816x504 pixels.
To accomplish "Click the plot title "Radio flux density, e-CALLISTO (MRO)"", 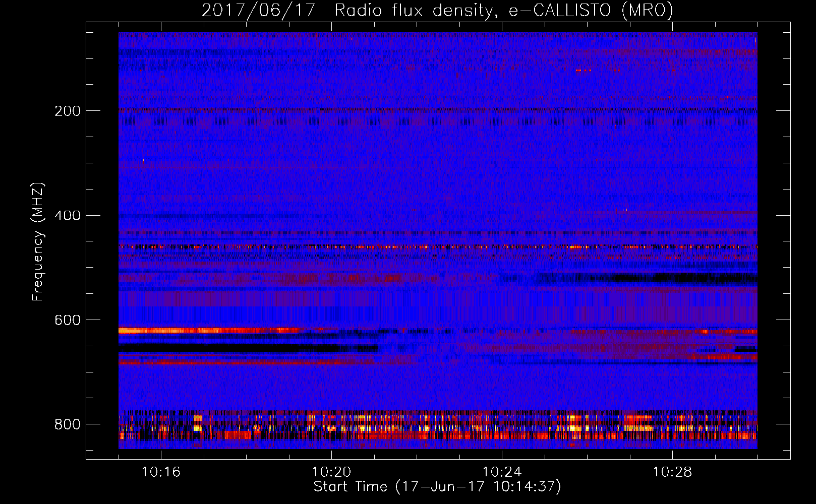I will (503, 10).
